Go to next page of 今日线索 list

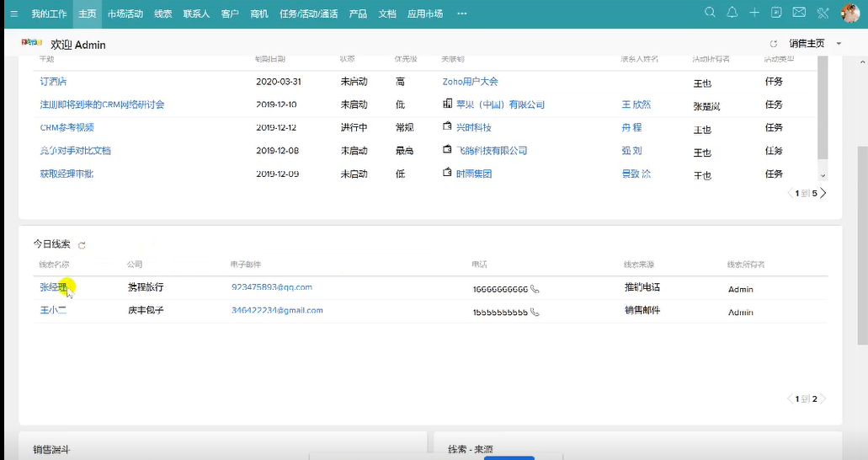823,398
